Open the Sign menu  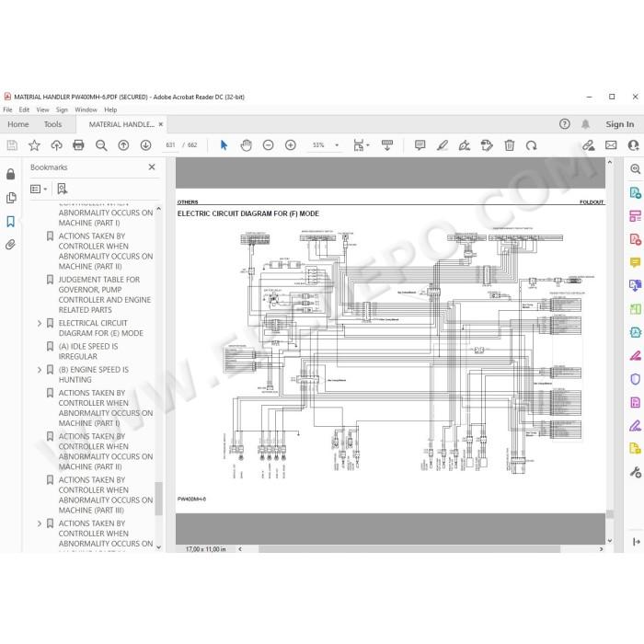(x=62, y=109)
